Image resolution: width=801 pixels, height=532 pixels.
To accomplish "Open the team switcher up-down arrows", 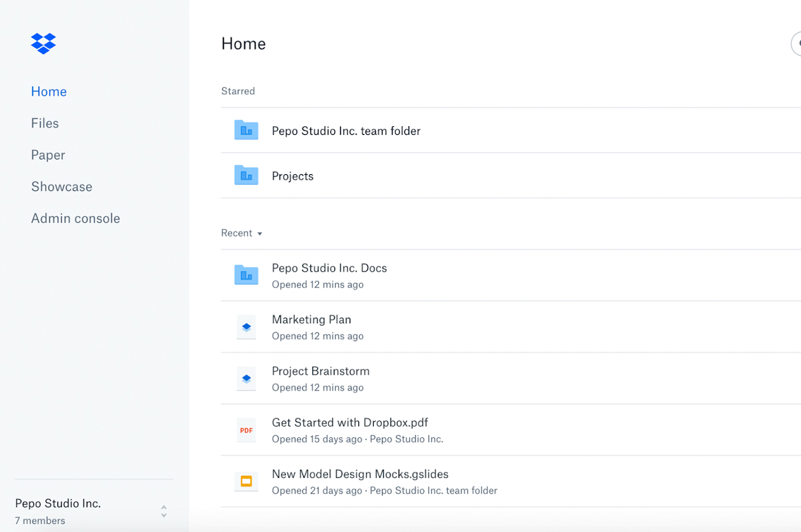I will (x=164, y=511).
